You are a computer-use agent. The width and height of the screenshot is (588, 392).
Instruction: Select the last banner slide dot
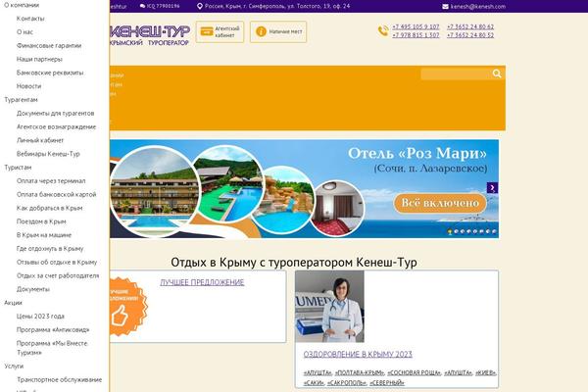[494, 232]
